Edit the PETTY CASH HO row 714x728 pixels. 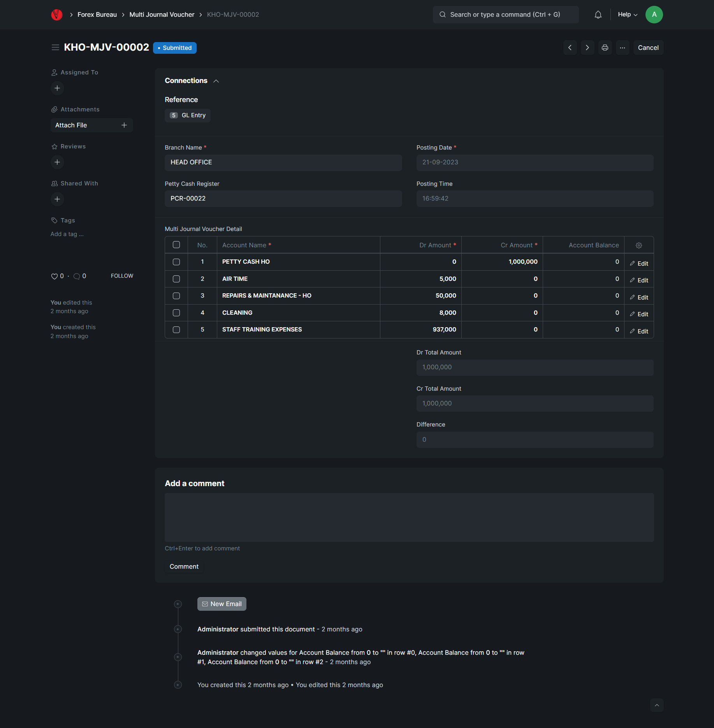[639, 263]
